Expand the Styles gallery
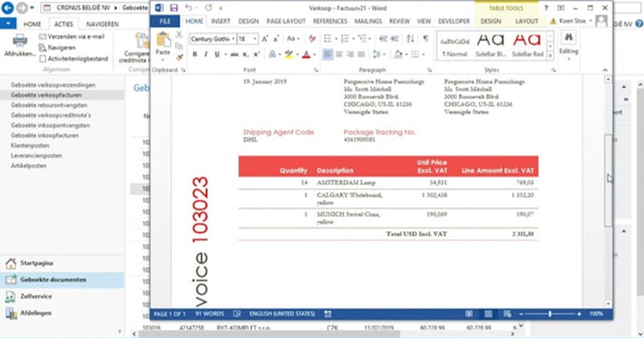This screenshot has height=338, width=644. tap(550, 55)
